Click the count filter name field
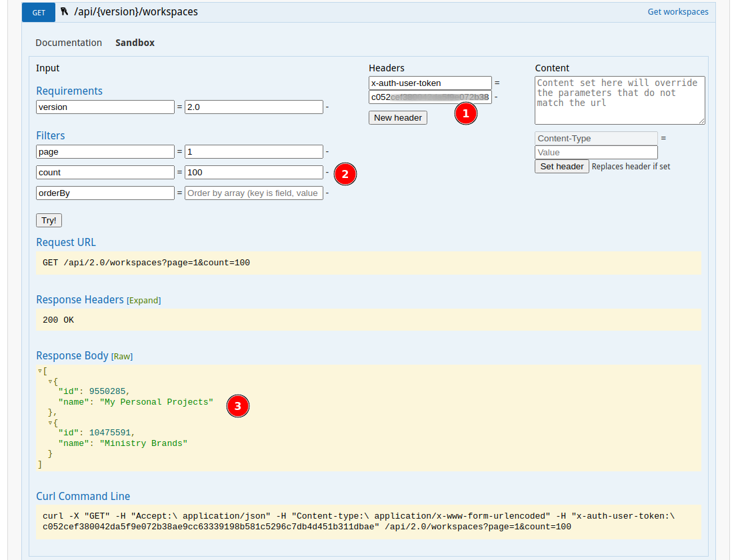Viewport: 736px width, 560px height. pos(105,172)
